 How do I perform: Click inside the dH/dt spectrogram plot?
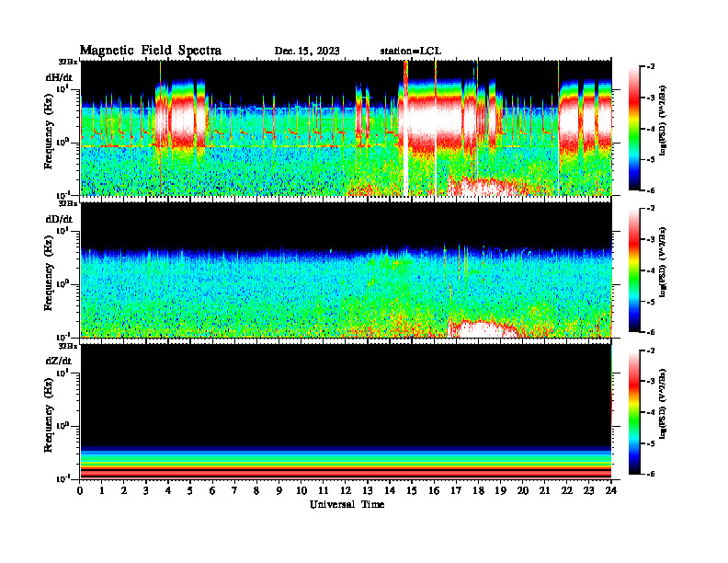pyautogui.click(x=346, y=128)
